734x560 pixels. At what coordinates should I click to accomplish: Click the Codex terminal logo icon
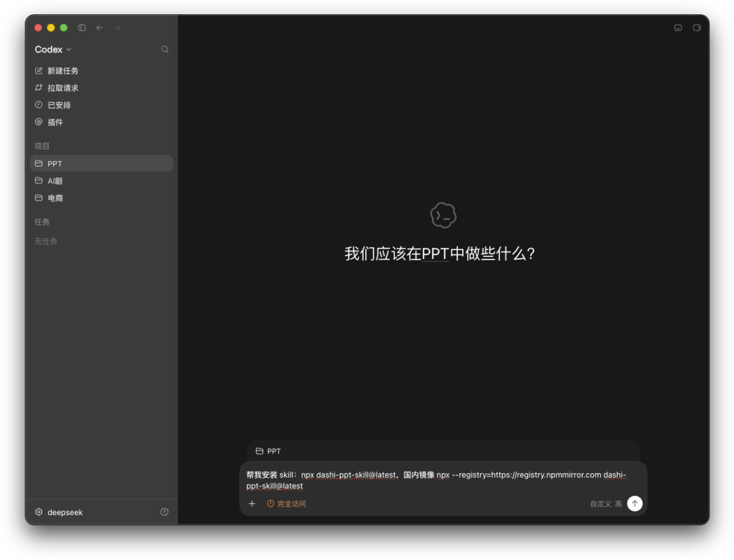tap(443, 215)
